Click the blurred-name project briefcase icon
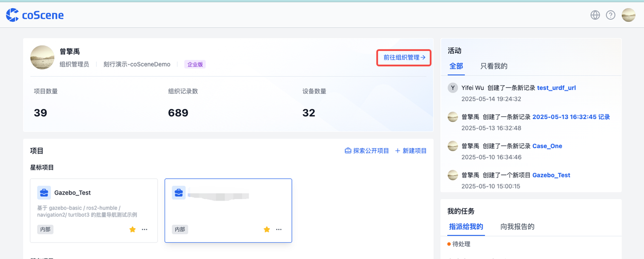 [179, 192]
